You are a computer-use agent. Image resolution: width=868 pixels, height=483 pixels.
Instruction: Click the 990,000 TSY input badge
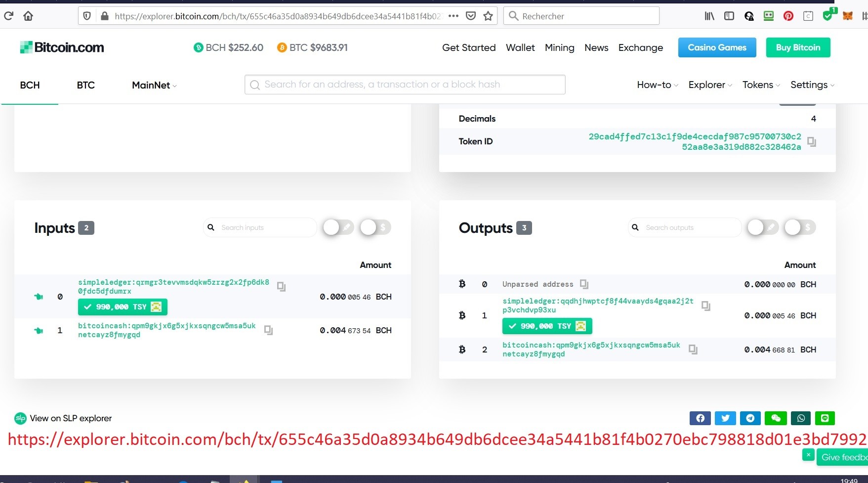click(x=123, y=307)
